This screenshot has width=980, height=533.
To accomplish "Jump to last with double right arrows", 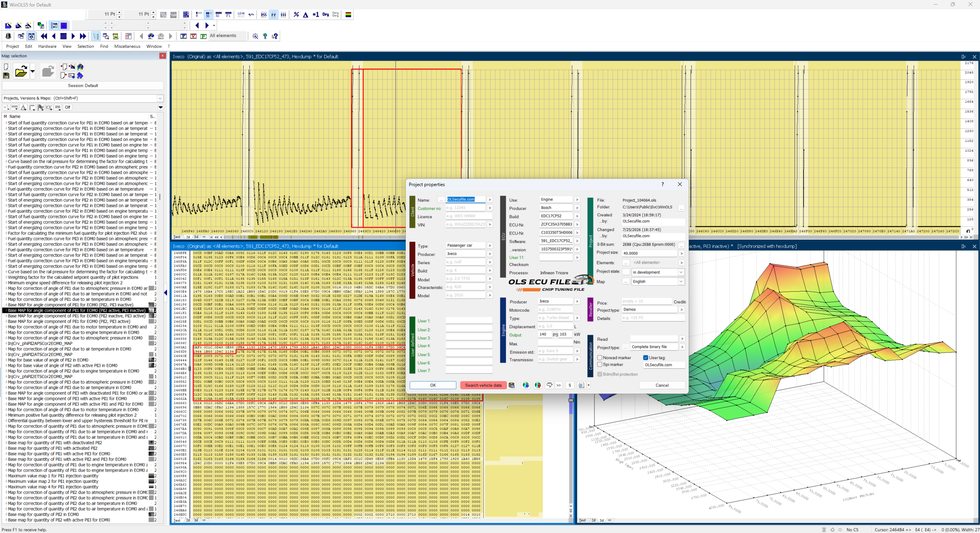I will [83, 36].
